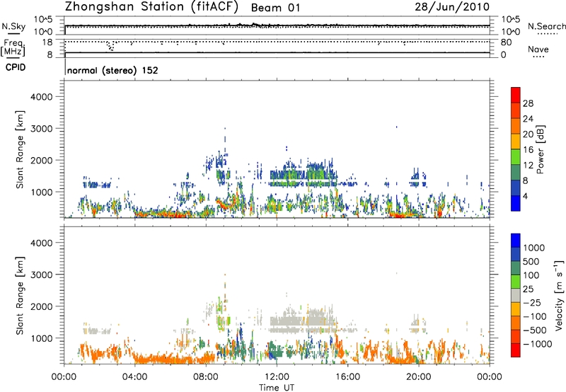Click the '16:00' time axis tick label
The width and height of the screenshot is (566, 392).
(x=347, y=377)
